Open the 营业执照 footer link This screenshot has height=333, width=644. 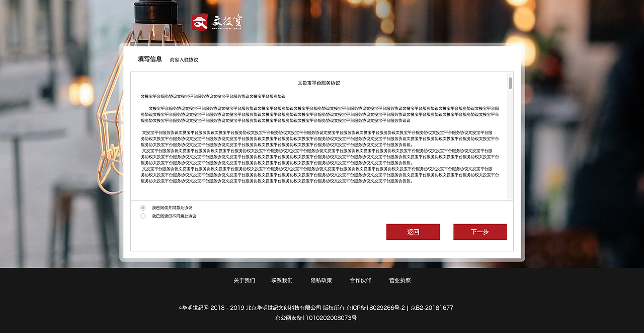click(399, 280)
